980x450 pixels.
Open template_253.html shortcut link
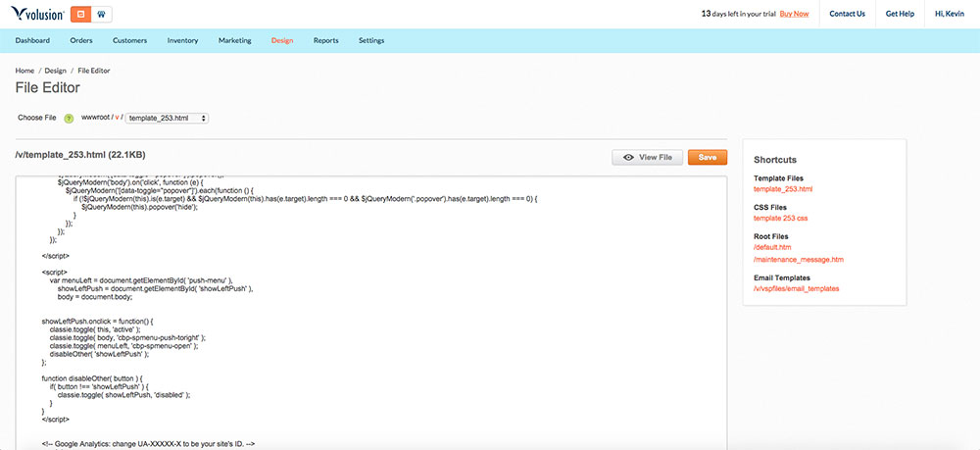click(783, 189)
